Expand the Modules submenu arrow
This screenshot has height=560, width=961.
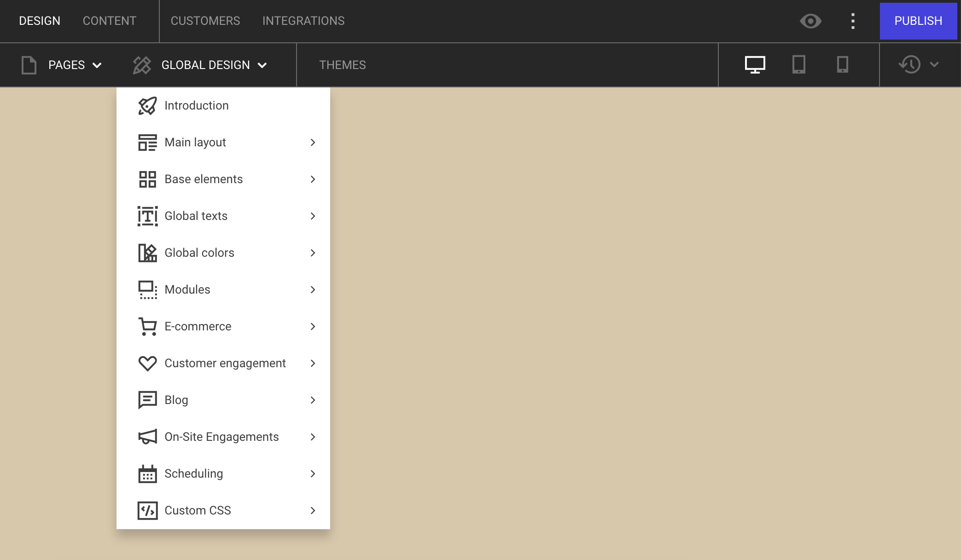coord(313,290)
